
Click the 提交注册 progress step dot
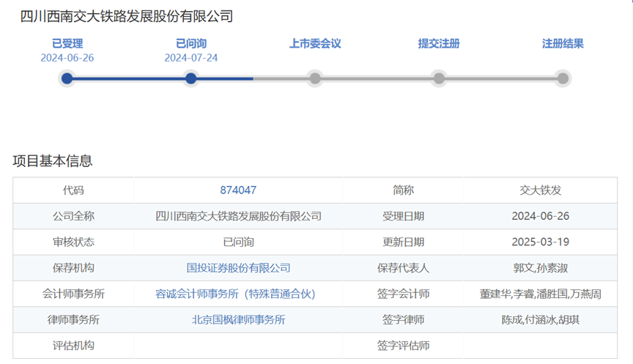(439, 78)
